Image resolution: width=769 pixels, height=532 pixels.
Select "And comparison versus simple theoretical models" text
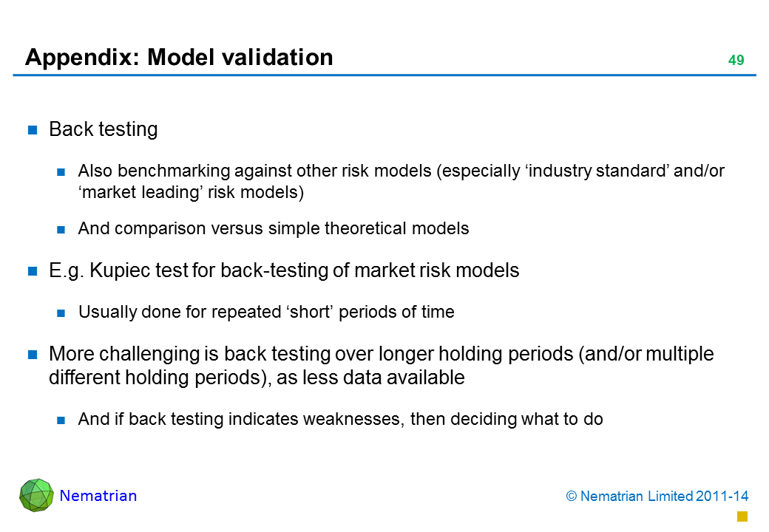coord(274,228)
